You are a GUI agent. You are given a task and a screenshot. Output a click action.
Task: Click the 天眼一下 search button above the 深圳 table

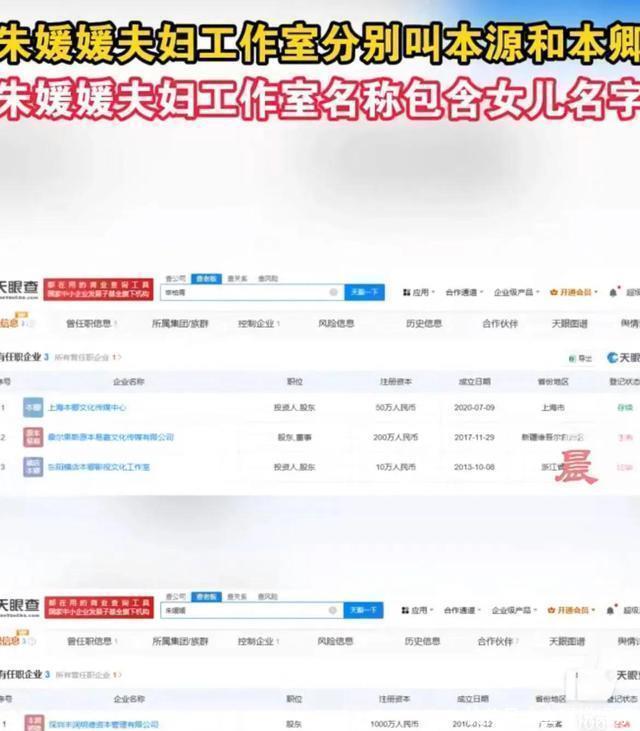(364, 610)
